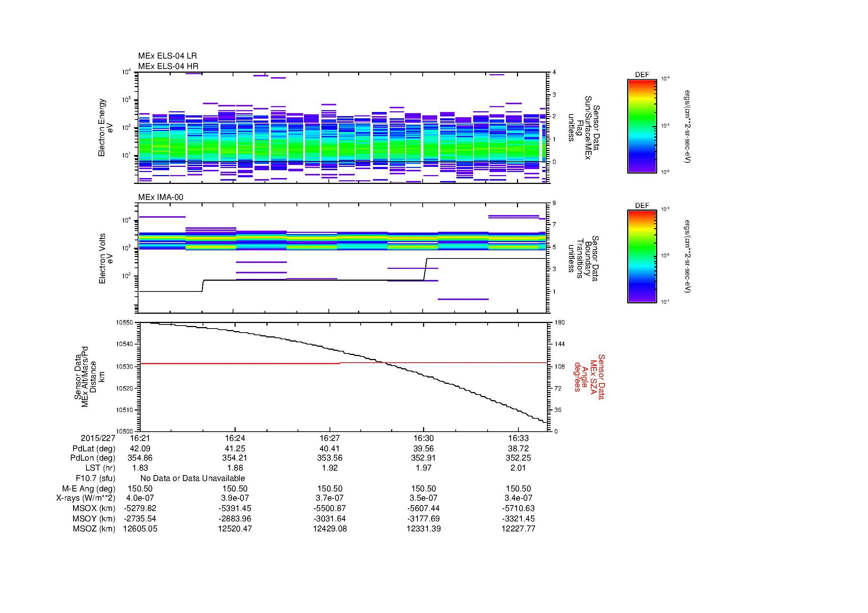868x613 pixels.
Task: Click MSOY value -2883.96
Action: pos(235,518)
